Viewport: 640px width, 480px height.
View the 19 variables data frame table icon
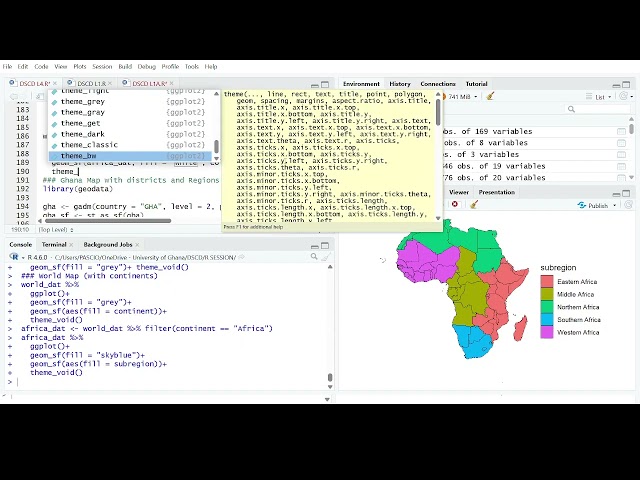[x=621, y=166]
